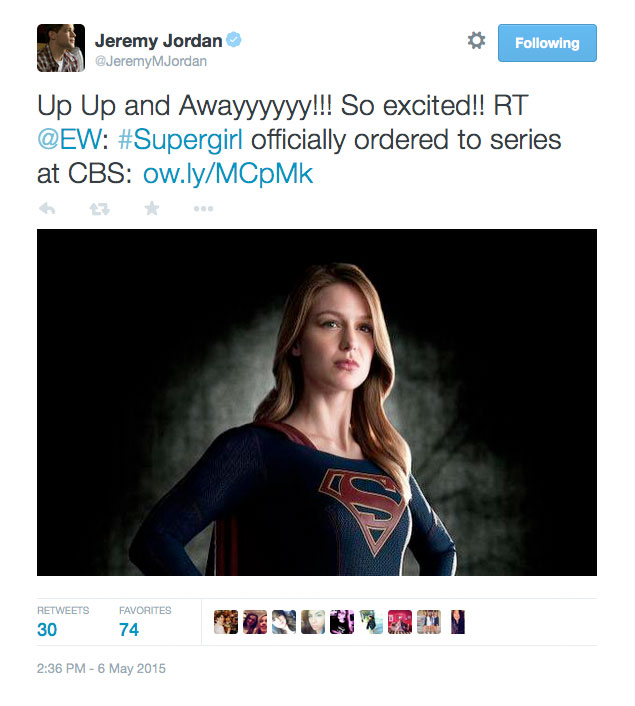
Task: Click the reply arrow icon
Action: coord(47,208)
